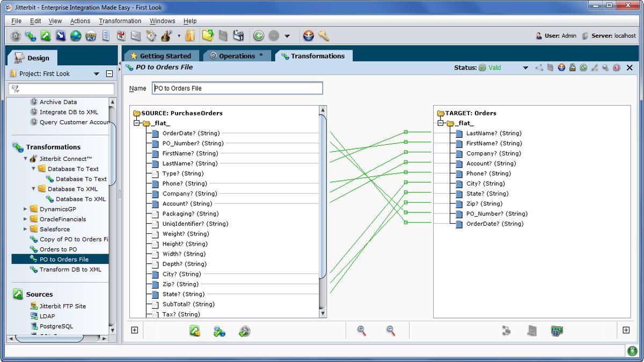Select the Company source field
Image resolution: width=644 pixels, height=362 pixels.
(x=189, y=194)
